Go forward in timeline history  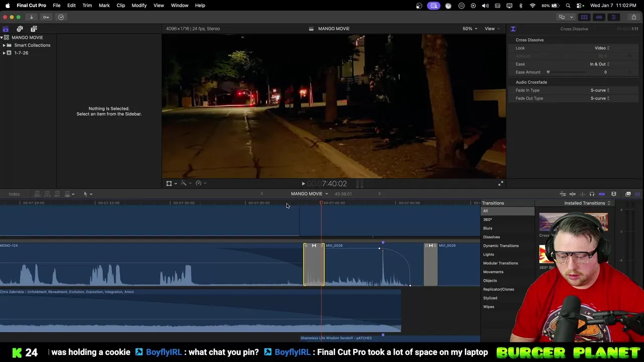coord(379,194)
